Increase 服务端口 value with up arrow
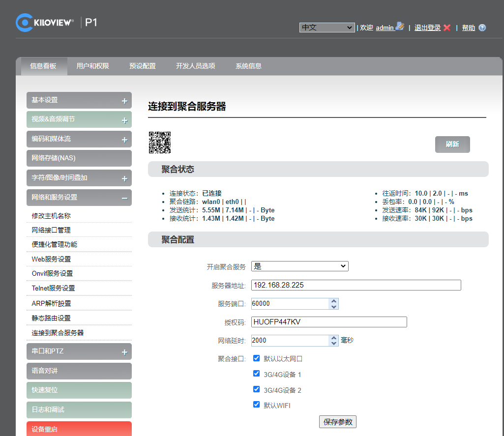504x436 pixels. 334,301
